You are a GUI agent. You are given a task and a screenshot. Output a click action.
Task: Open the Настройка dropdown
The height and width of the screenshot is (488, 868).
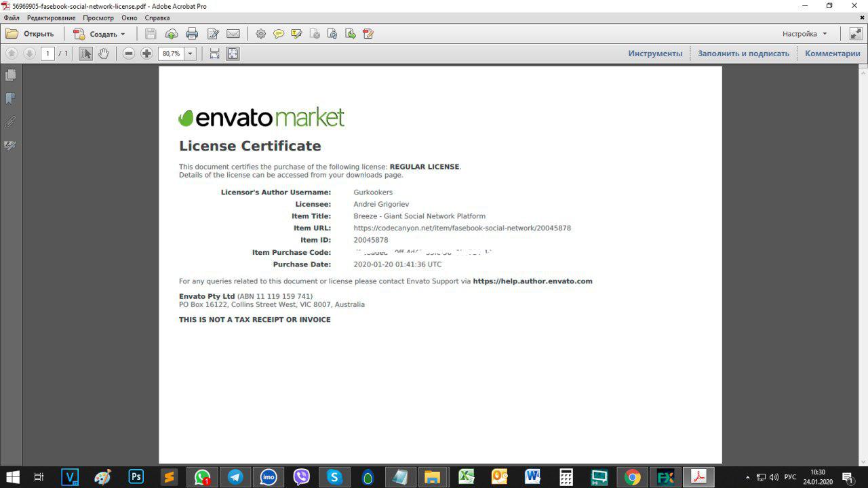pyautogui.click(x=805, y=34)
